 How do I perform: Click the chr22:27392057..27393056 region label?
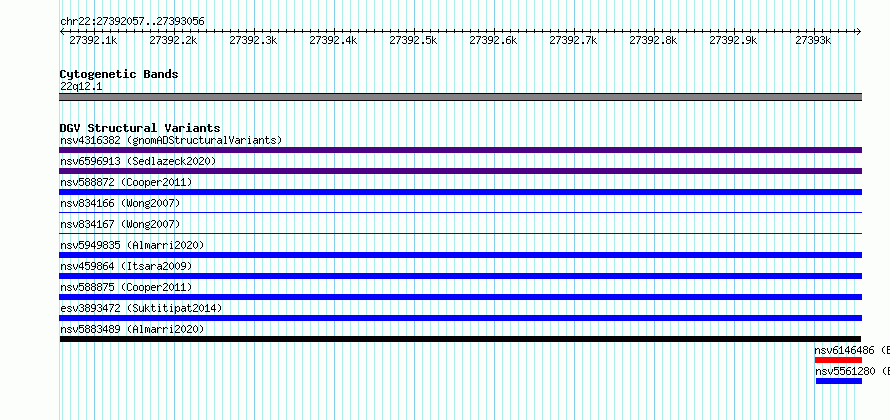[x=132, y=22]
